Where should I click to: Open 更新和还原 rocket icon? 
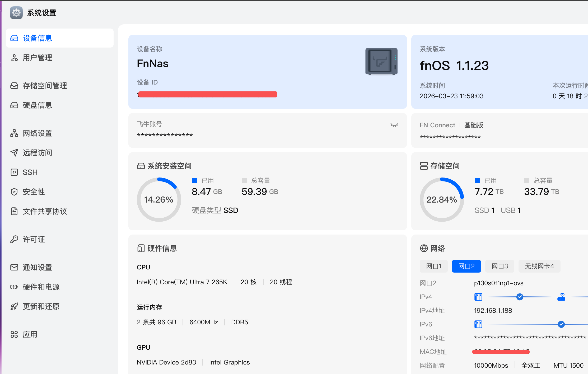[x=14, y=306]
